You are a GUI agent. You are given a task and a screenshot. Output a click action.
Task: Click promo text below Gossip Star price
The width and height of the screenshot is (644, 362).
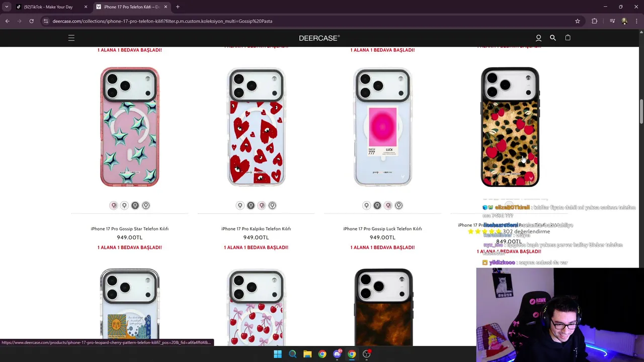point(129,247)
